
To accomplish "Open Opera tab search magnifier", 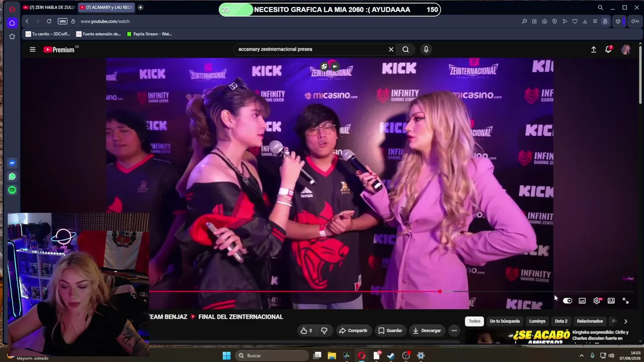I will click(600, 8).
